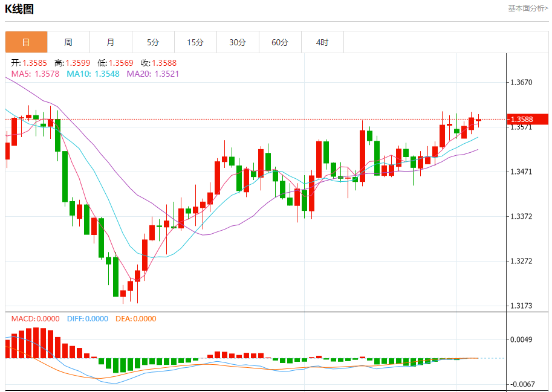Click the red current price tag 1.3588
552x392 pixels.
pos(528,120)
